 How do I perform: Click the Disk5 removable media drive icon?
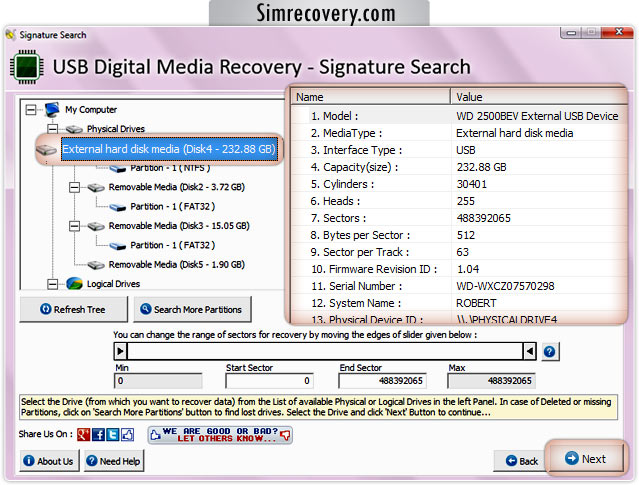click(x=96, y=265)
